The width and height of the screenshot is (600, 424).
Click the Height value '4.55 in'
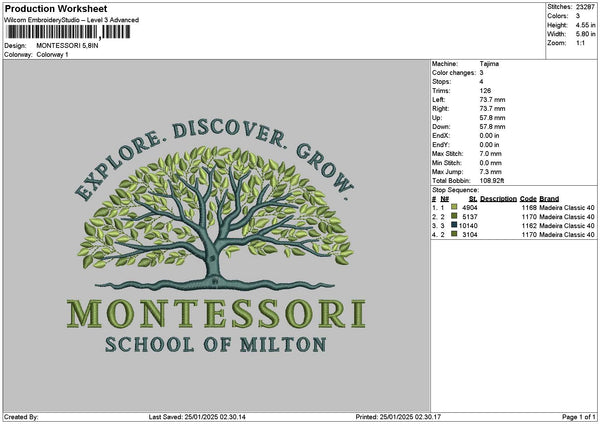coord(585,25)
